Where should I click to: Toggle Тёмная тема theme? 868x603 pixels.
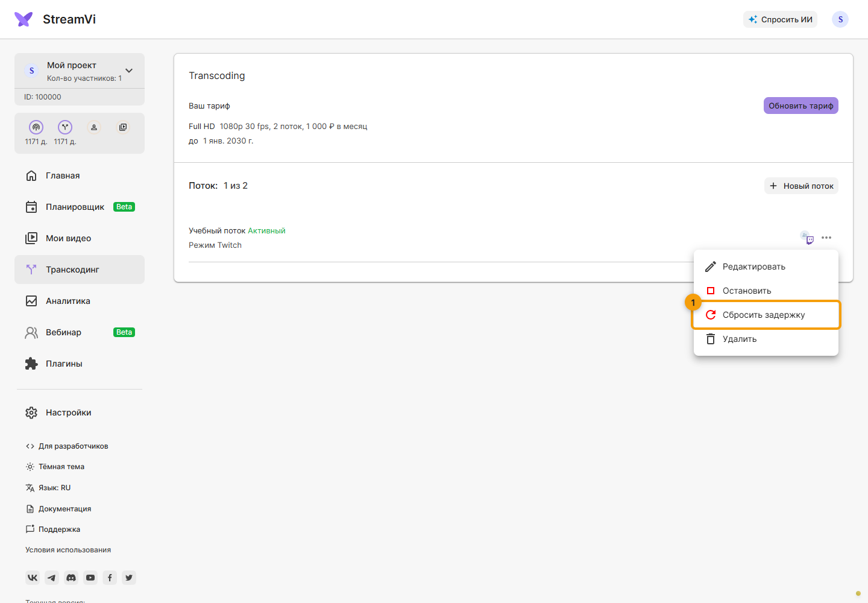55,467
